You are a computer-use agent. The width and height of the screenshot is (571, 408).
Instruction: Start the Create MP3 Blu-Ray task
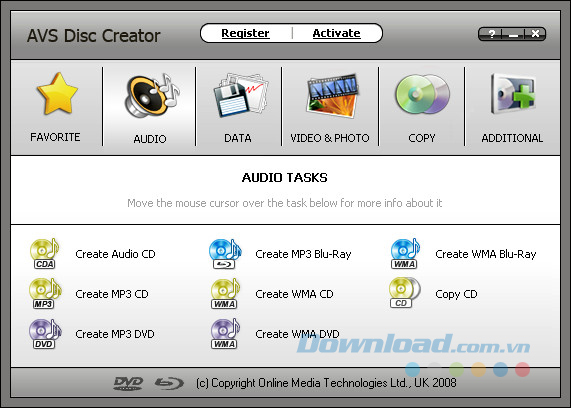click(x=303, y=254)
